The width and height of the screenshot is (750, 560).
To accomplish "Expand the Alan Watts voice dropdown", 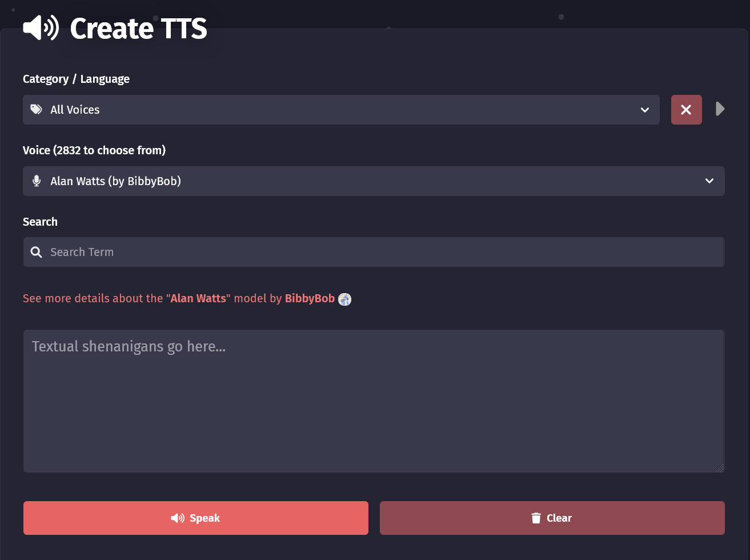I will point(374,181).
